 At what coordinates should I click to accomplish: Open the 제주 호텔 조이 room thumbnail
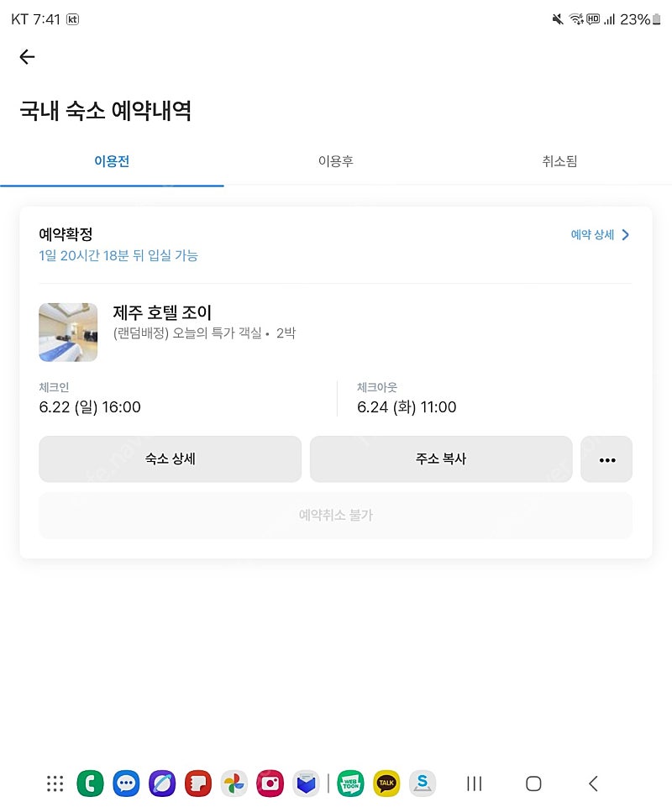coord(68,332)
